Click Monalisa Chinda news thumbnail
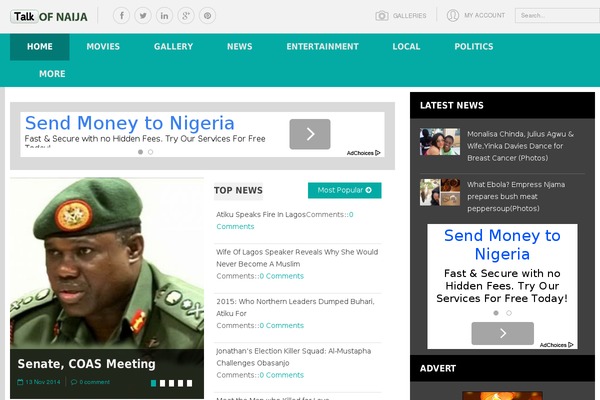Image resolution: width=600 pixels, height=400 pixels. pos(440,142)
